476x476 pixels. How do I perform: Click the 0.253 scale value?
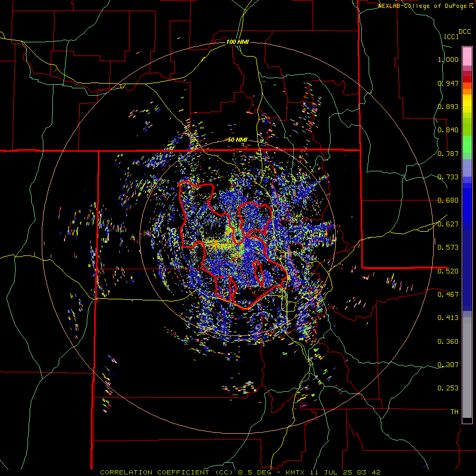448,388
